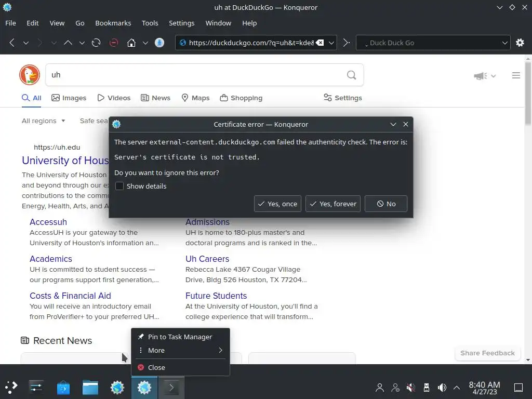Click the DuckDuckGo duck logo
This screenshot has height=399, width=532.
click(x=30, y=75)
